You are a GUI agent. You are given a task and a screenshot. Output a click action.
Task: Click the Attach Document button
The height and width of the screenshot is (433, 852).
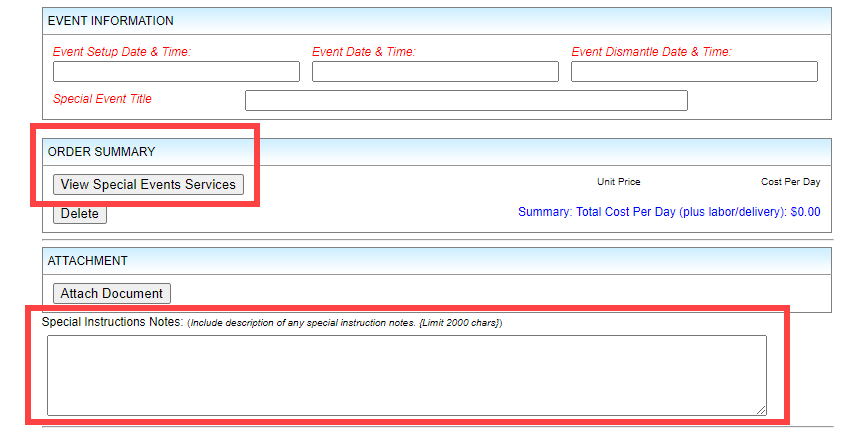112,293
